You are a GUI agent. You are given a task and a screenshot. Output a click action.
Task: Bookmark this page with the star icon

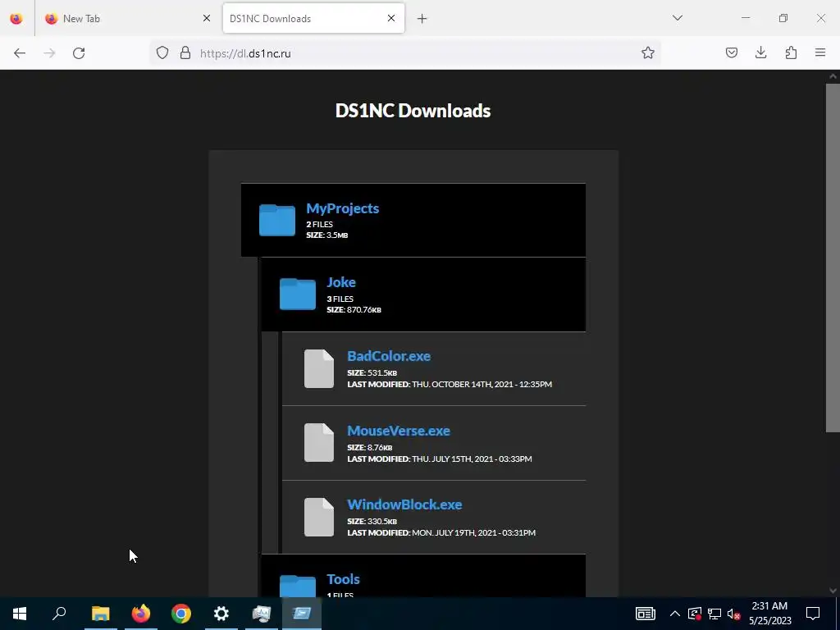pos(648,52)
